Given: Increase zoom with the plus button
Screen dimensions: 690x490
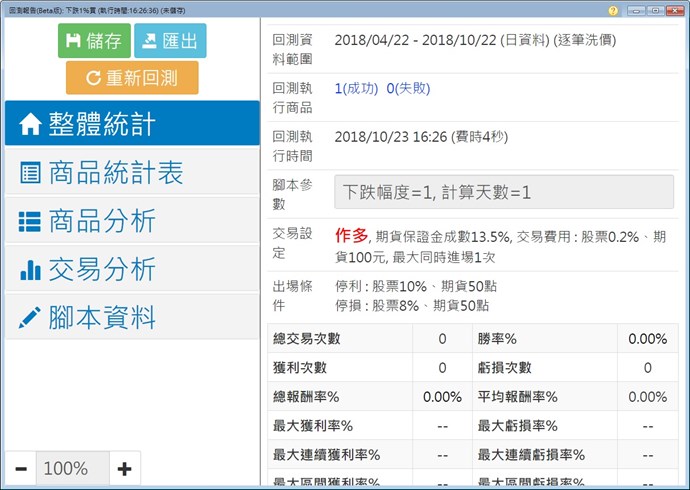Looking at the screenshot, I should (x=124, y=468).
